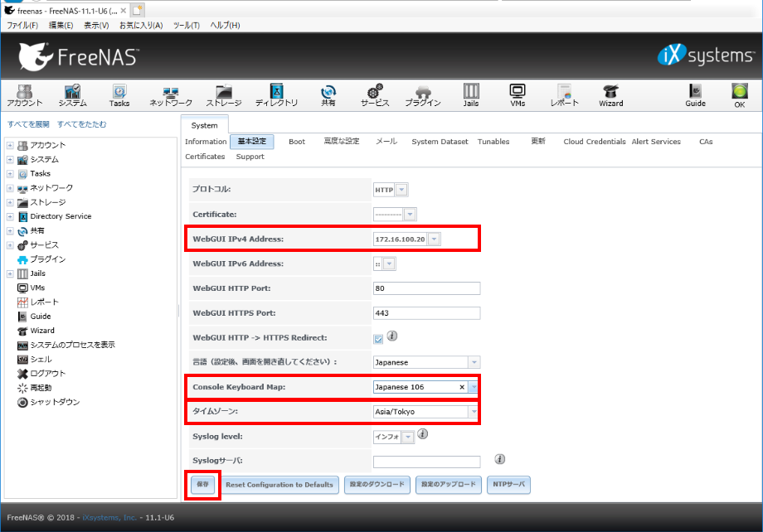Click the iXsystems logo
This screenshot has height=532, width=763.
click(706, 55)
